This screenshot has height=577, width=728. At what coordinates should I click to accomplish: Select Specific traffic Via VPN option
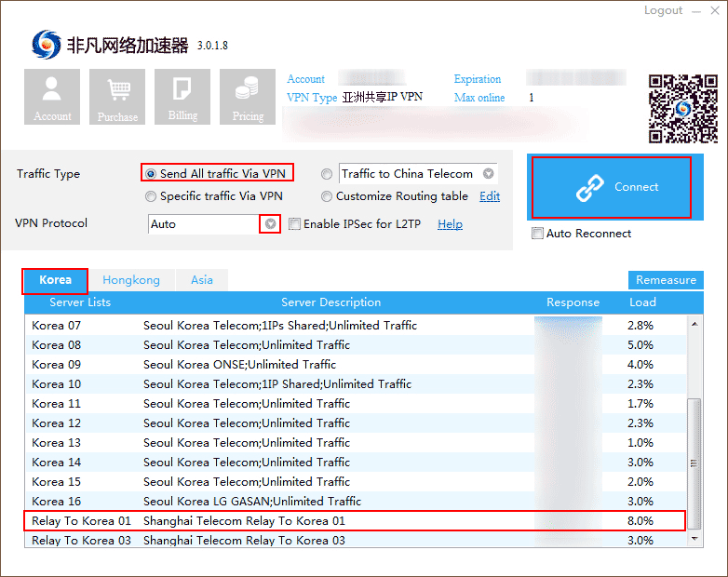pos(214,196)
